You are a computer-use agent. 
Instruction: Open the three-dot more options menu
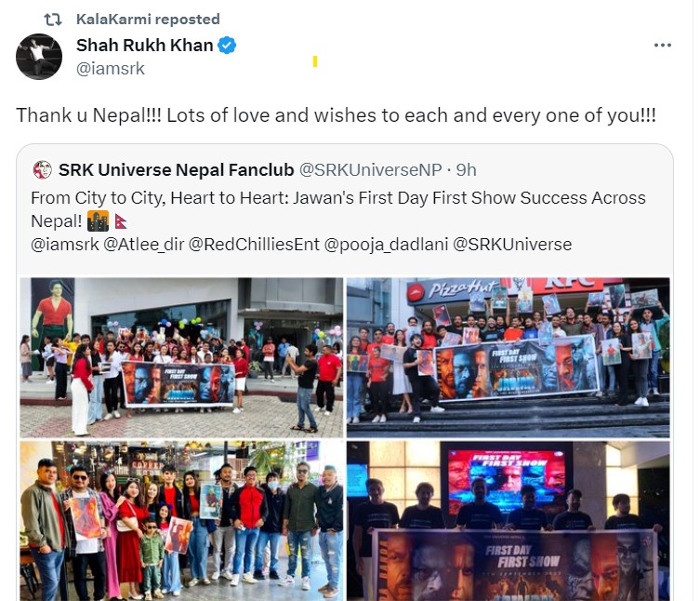[x=663, y=46]
